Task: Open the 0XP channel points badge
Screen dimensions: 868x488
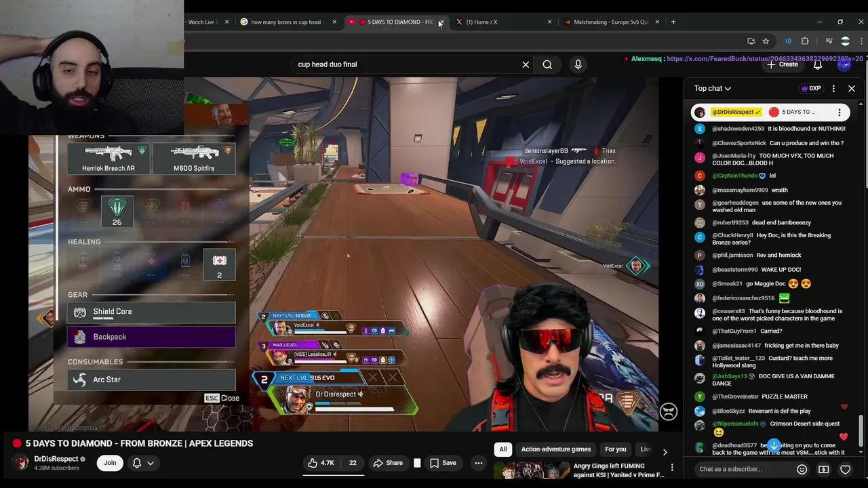Action: (811, 88)
